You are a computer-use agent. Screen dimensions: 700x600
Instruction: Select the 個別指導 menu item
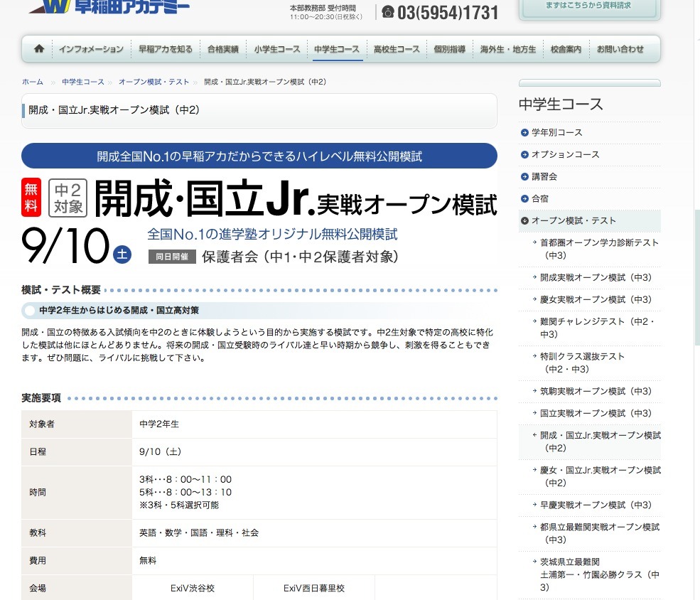tap(450, 50)
